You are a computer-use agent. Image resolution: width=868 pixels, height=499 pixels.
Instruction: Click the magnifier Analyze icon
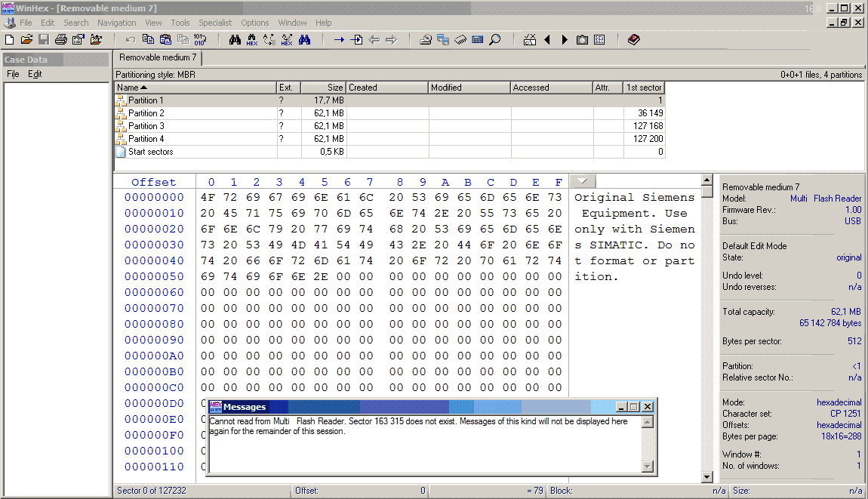tap(495, 40)
